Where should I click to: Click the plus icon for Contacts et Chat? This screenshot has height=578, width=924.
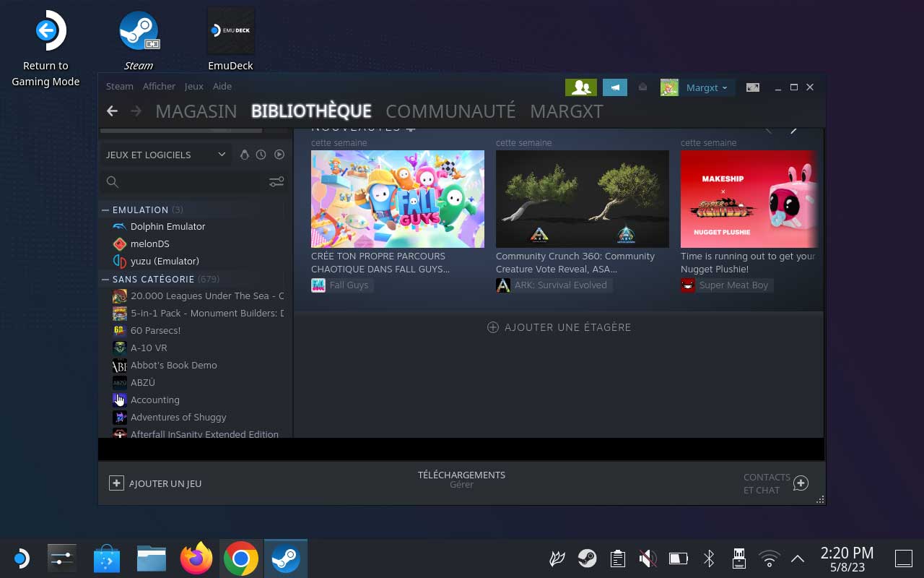point(801,483)
